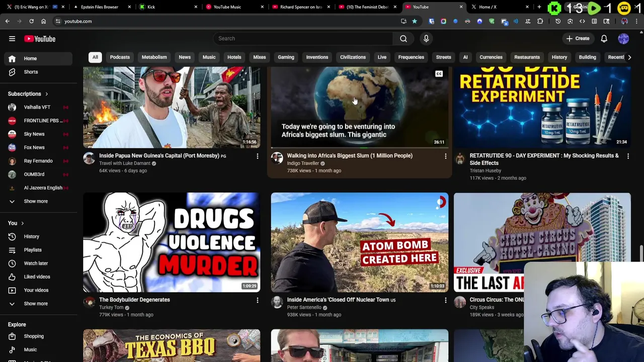Select the Frequencies filter chip
Screen dimensions: 644x362
point(411,57)
